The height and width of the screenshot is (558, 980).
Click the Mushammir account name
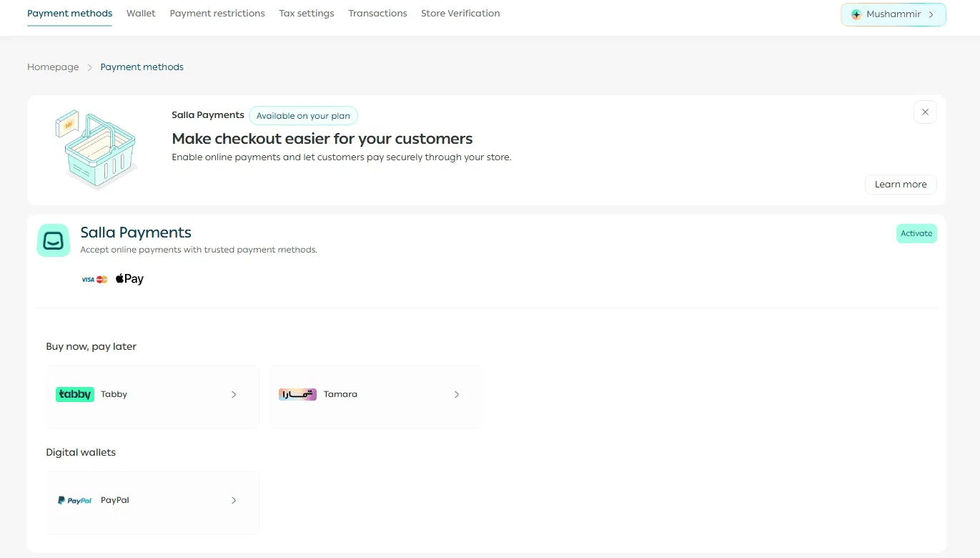[894, 14]
